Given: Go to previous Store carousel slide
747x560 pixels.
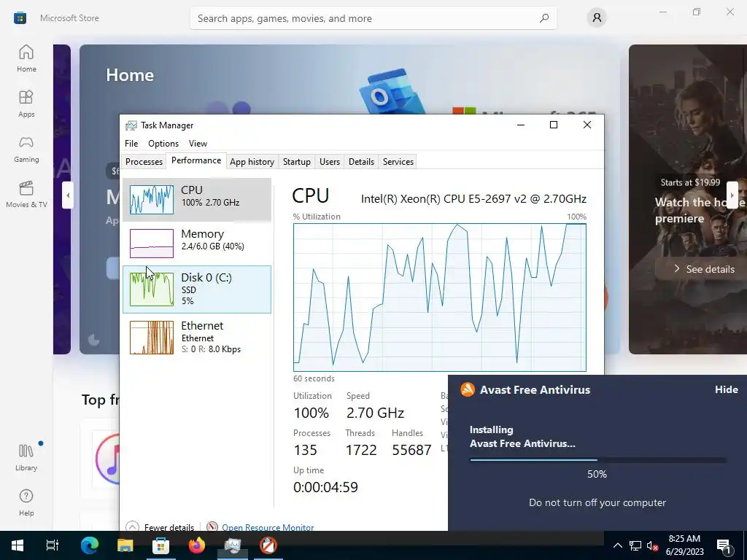Looking at the screenshot, I should [68, 195].
